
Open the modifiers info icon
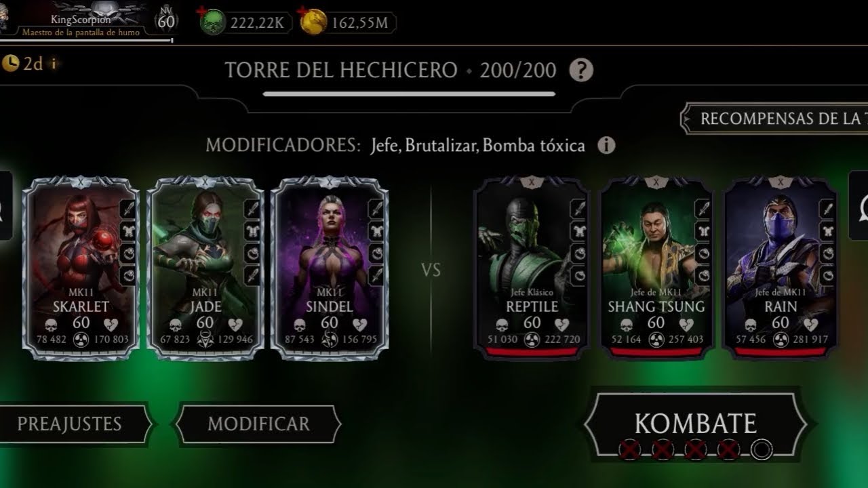[x=606, y=145]
